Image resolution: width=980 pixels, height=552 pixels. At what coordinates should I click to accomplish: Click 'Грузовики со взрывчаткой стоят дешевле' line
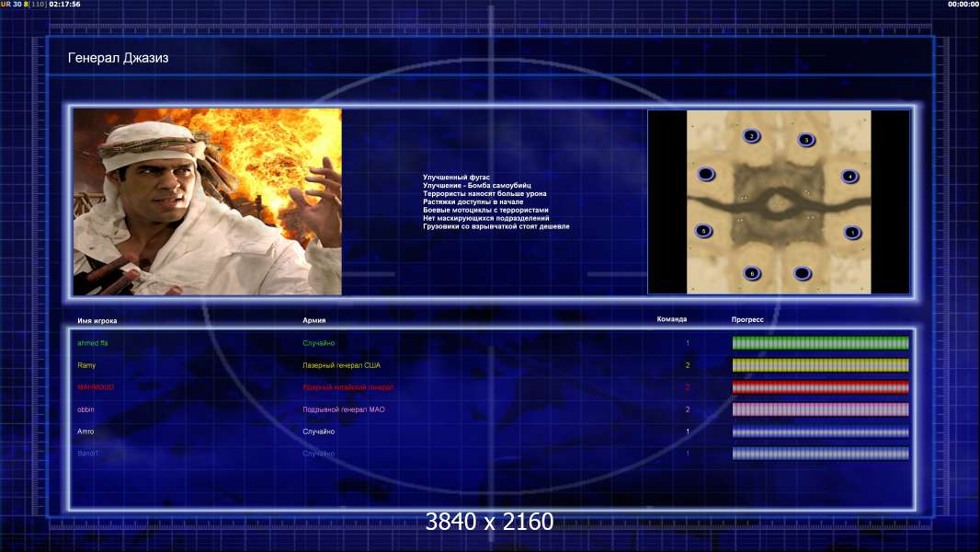(496, 226)
